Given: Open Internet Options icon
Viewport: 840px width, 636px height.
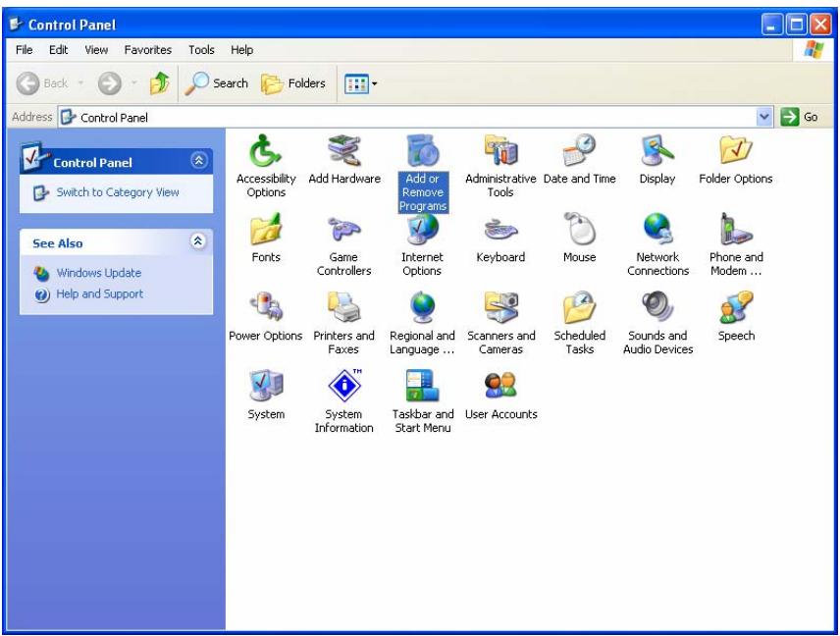Looking at the screenshot, I should [x=422, y=244].
